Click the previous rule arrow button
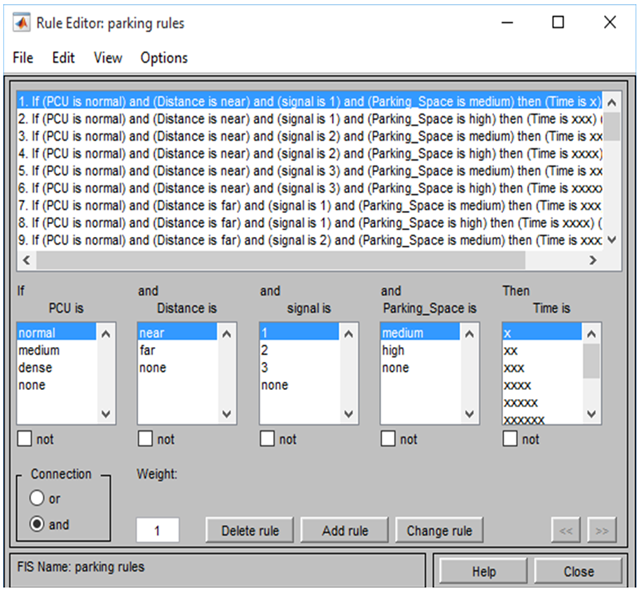 point(565,530)
